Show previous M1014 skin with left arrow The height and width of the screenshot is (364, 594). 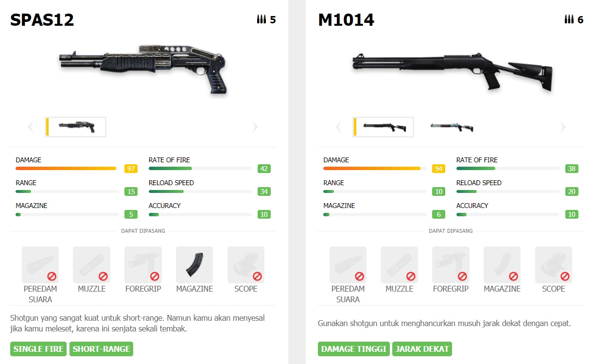click(x=338, y=127)
